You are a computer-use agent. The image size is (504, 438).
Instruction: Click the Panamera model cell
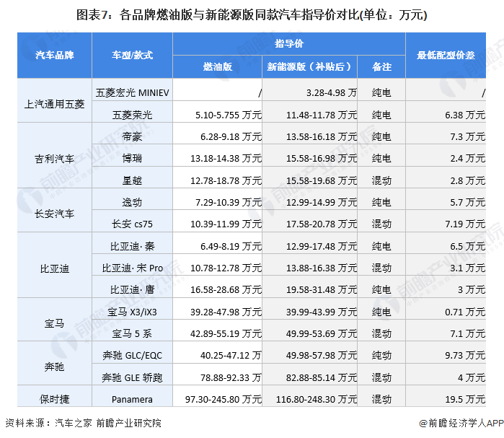click(132, 398)
